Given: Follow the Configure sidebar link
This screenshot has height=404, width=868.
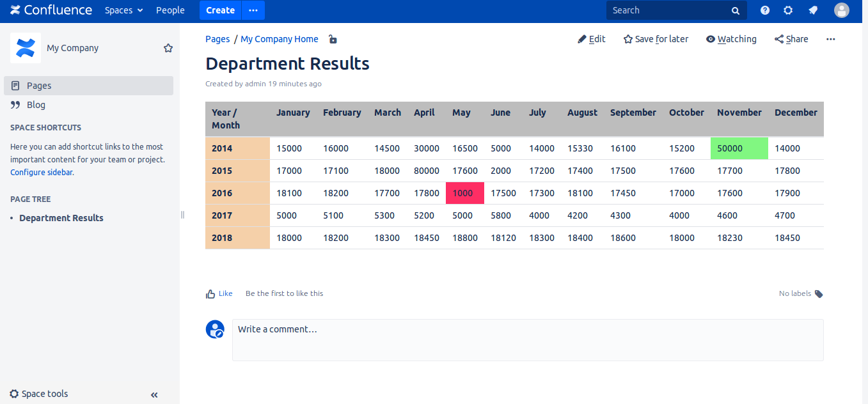Looking at the screenshot, I should click(41, 172).
